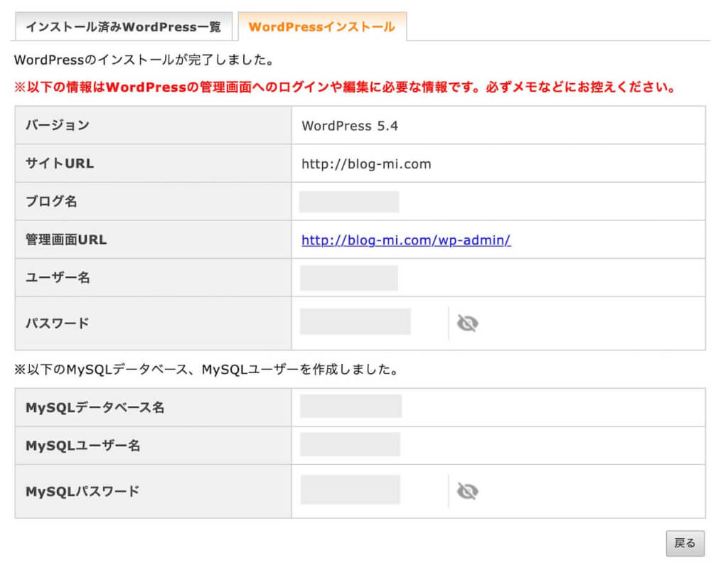The height and width of the screenshot is (568, 728).
Task: Click the ブログ名 row label
Action: tap(51, 202)
